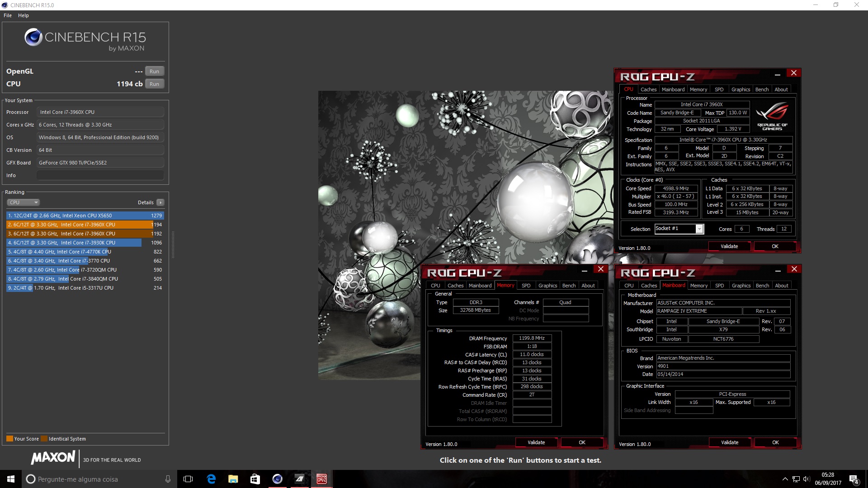This screenshot has width=868, height=488.
Task: Open Task View in the taskbar
Action: click(188, 479)
